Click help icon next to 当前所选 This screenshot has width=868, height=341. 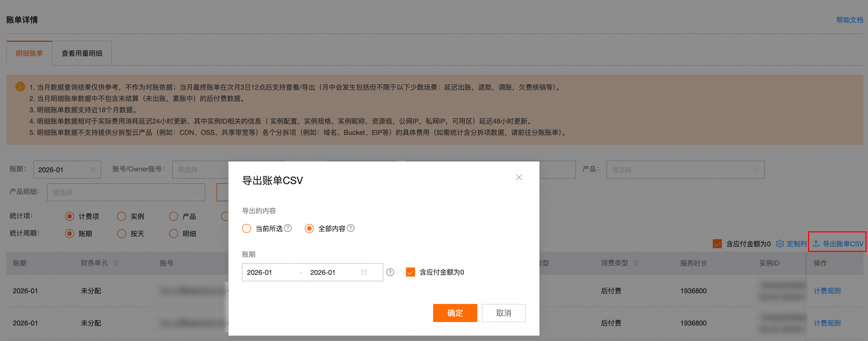(288, 228)
